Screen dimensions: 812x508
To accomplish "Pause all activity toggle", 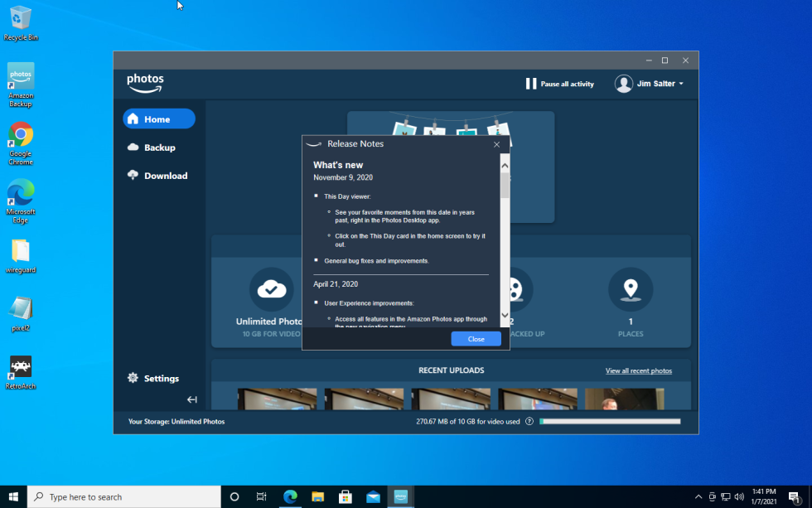I will coord(560,84).
